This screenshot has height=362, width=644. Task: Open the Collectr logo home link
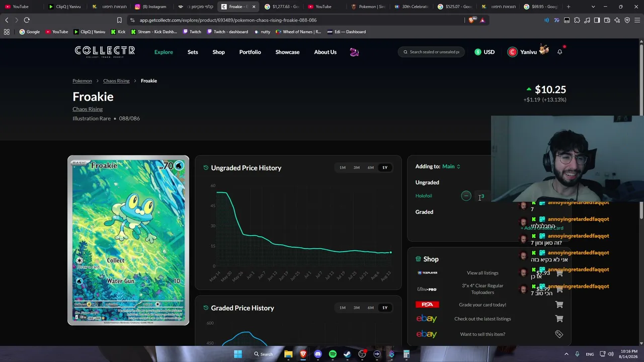pos(105,52)
